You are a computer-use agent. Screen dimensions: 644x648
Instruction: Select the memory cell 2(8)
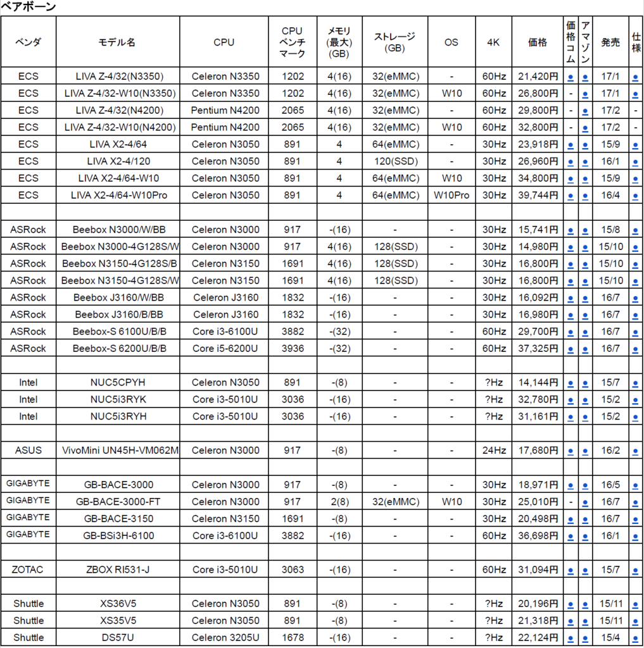tap(339, 502)
